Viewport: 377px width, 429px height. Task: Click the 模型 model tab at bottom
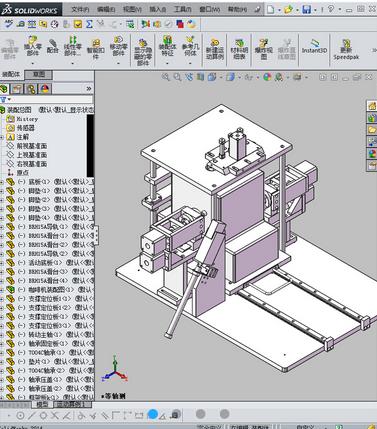42,405
